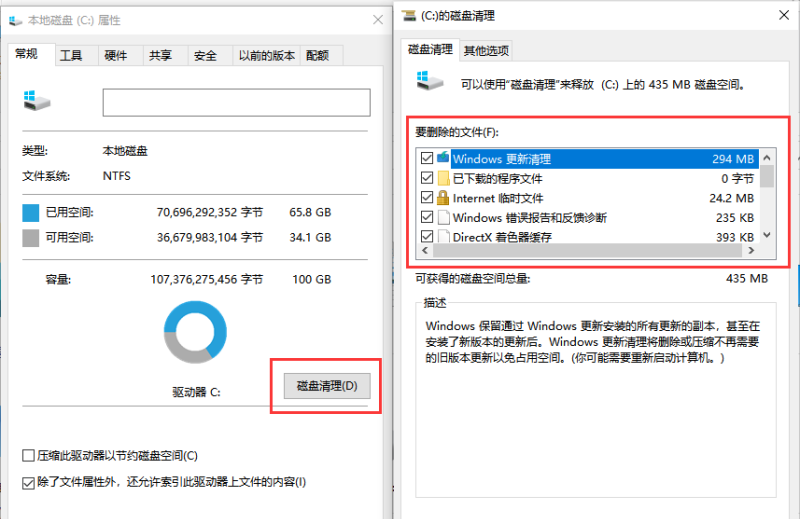Select the Windows 更新清理 row text
The height and width of the screenshot is (519, 800).
(x=502, y=159)
